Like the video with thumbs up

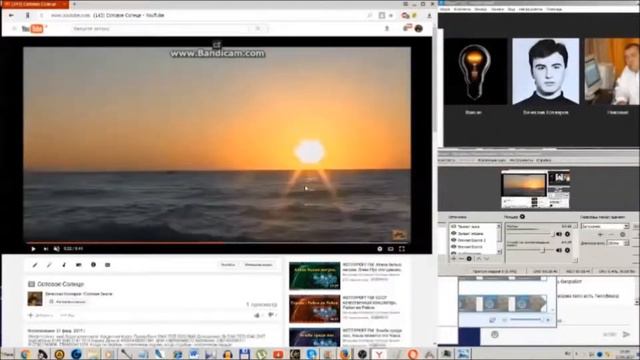[257, 316]
